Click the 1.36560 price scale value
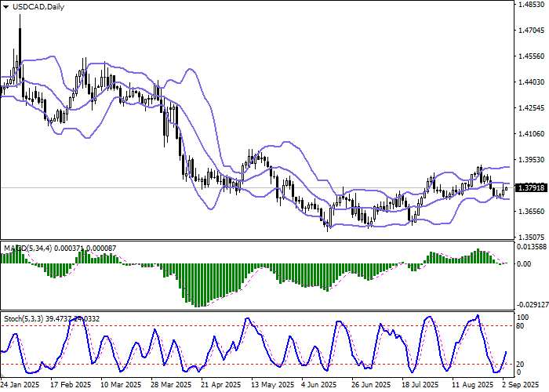Image resolution: width=549 pixels, height=392 pixels. [x=531, y=212]
